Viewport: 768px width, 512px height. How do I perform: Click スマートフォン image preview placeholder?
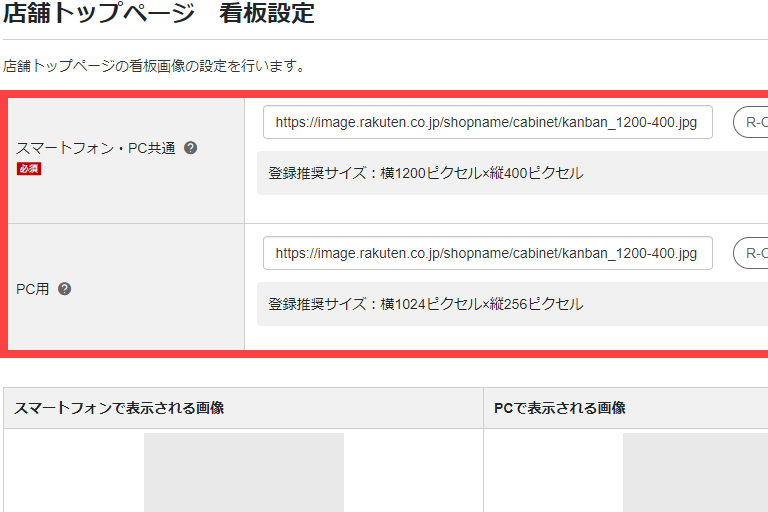(244, 472)
